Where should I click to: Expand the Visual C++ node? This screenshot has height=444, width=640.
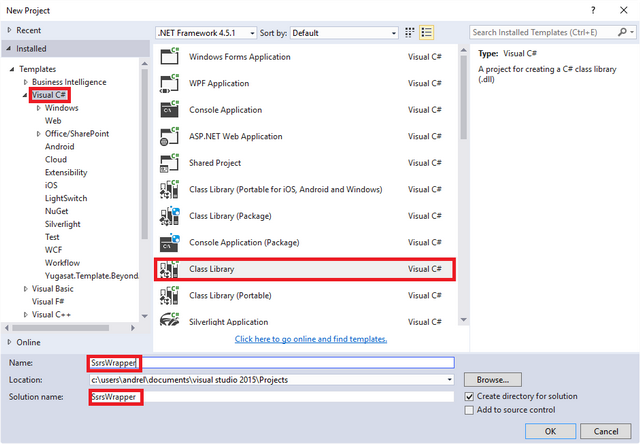[x=26, y=315]
